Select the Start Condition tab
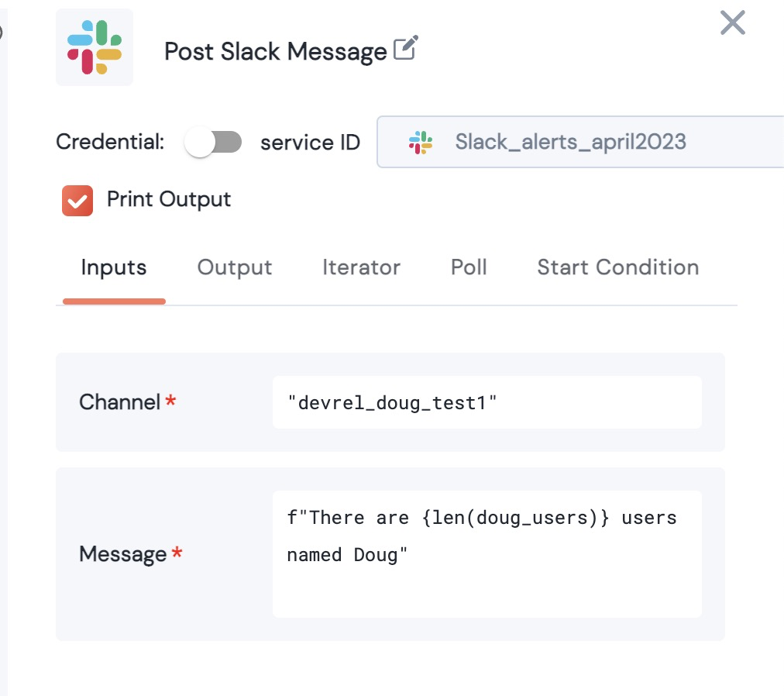 [x=617, y=268]
